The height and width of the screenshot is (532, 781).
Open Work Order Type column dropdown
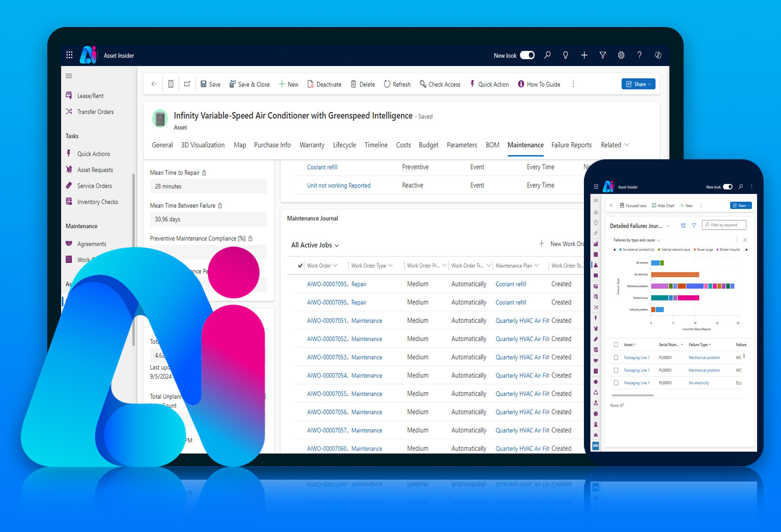[x=390, y=265]
